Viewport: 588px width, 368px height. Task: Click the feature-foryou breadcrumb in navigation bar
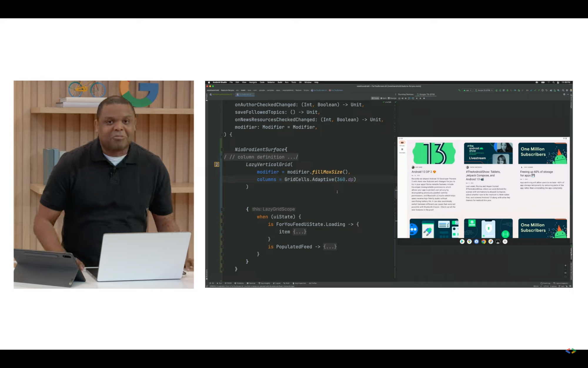click(x=227, y=90)
